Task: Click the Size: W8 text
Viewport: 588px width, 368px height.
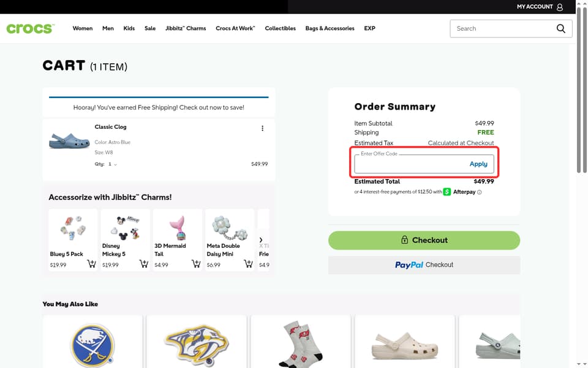Action: [104, 153]
